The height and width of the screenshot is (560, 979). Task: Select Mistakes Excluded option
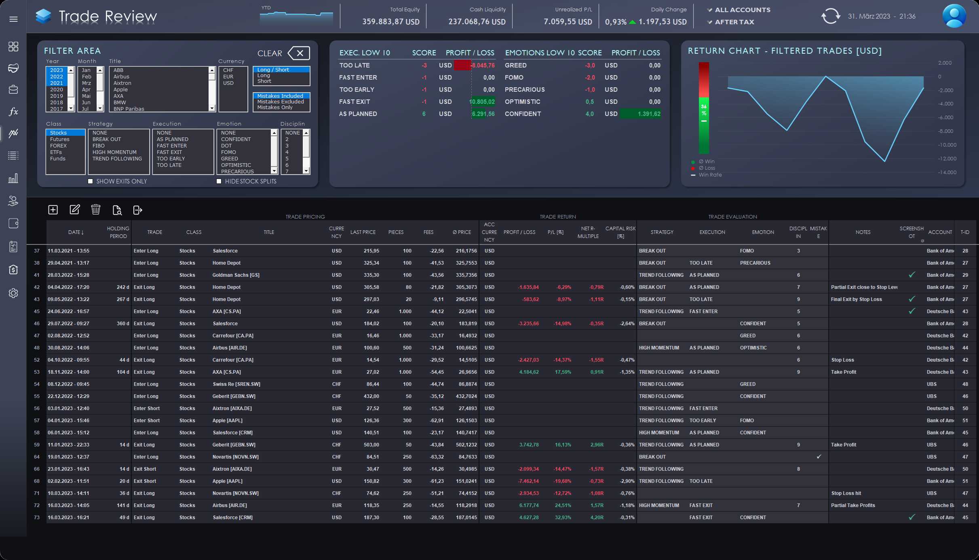tap(281, 101)
